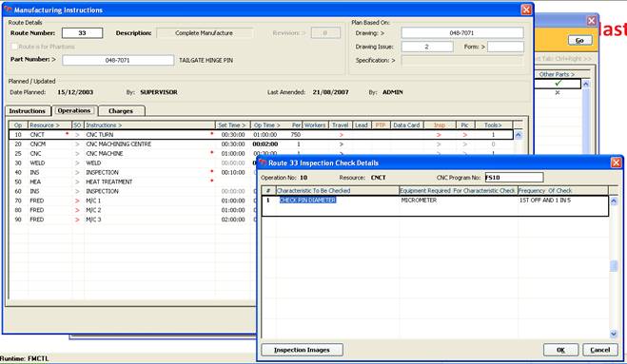Click Travel red arrow on op 10

pos(341,135)
